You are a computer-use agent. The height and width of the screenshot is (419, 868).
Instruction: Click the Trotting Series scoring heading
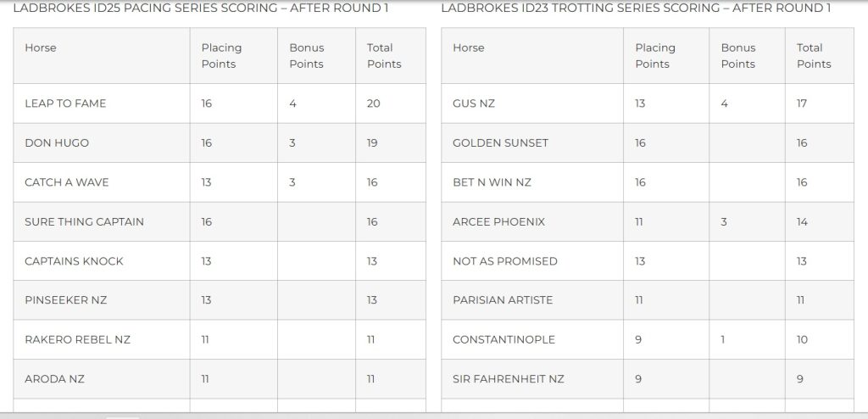[636, 8]
